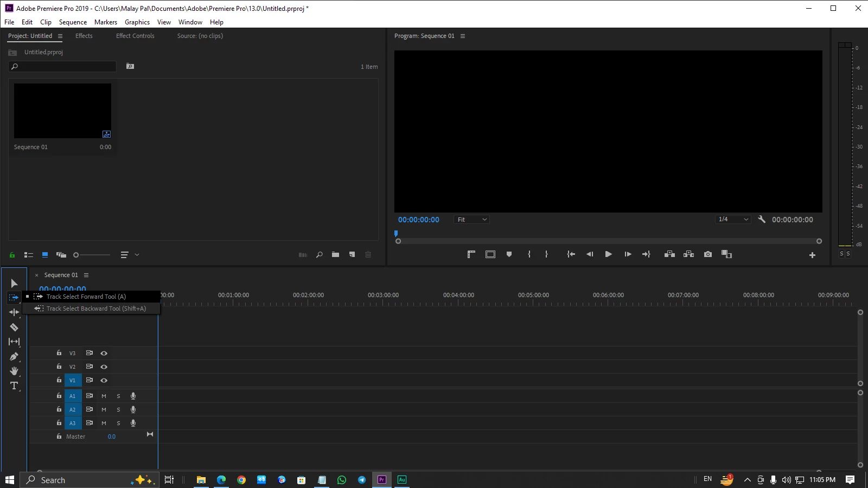Open File Explorer from the taskbar
Viewport: 868px width, 488px height.
201,480
